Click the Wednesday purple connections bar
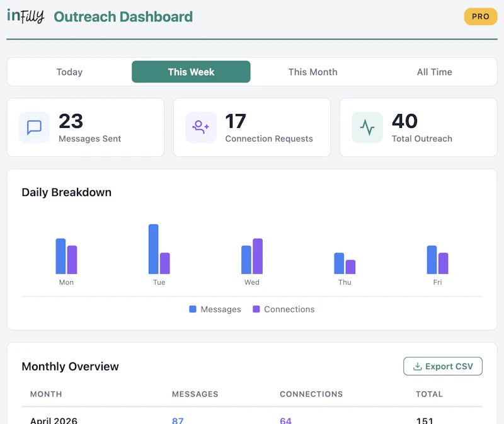Image resolution: width=504 pixels, height=424 pixels. tap(258, 256)
